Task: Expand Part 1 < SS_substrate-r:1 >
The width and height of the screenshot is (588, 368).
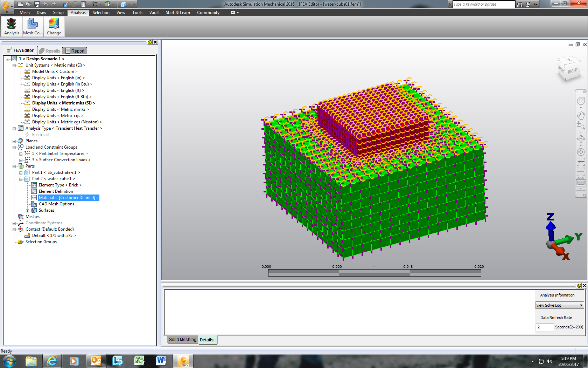Action: click(21, 172)
